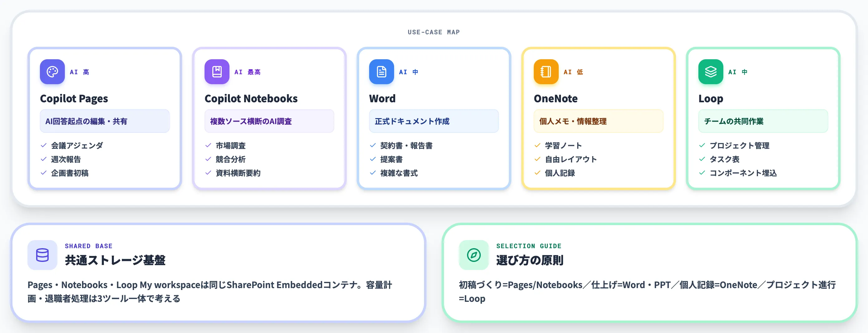Click the OneNote notebook icon
This screenshot has width=868, height=333.
546,72
